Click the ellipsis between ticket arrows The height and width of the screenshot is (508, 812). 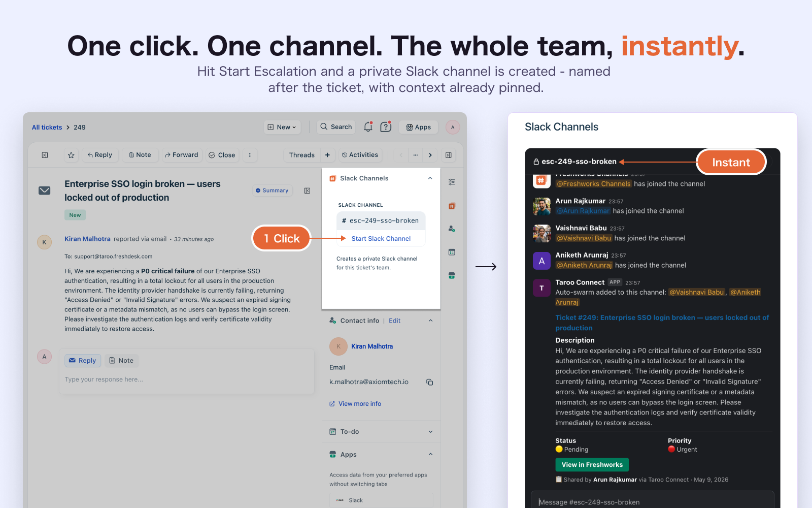(x=416, y=155)
